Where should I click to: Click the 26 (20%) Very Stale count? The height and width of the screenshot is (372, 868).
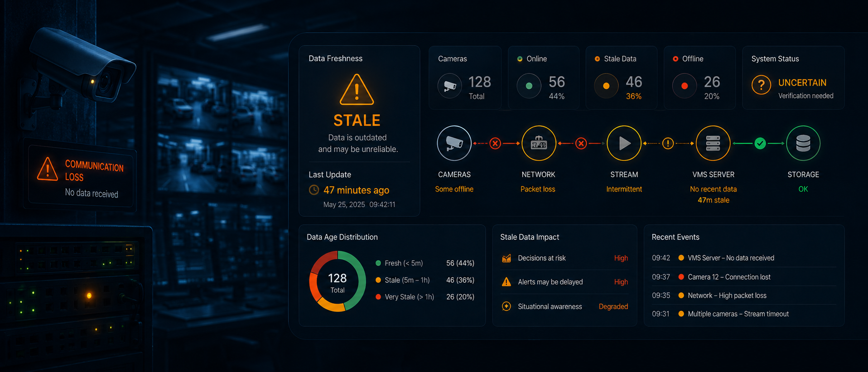460,297
